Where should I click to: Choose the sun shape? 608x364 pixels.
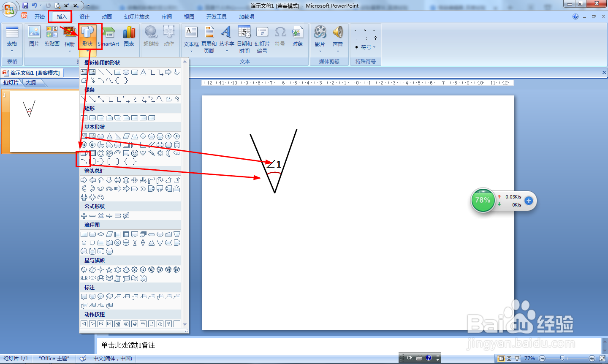[x=160, y=153]
